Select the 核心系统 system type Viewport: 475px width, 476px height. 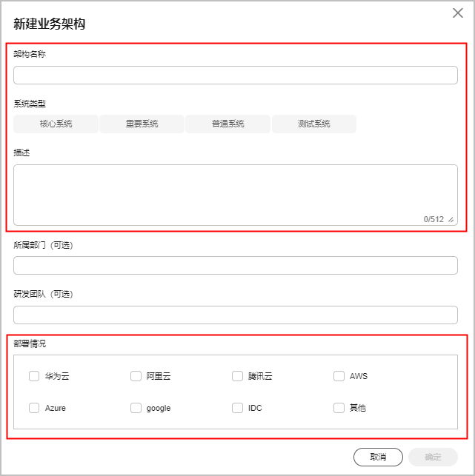(56, 124)
